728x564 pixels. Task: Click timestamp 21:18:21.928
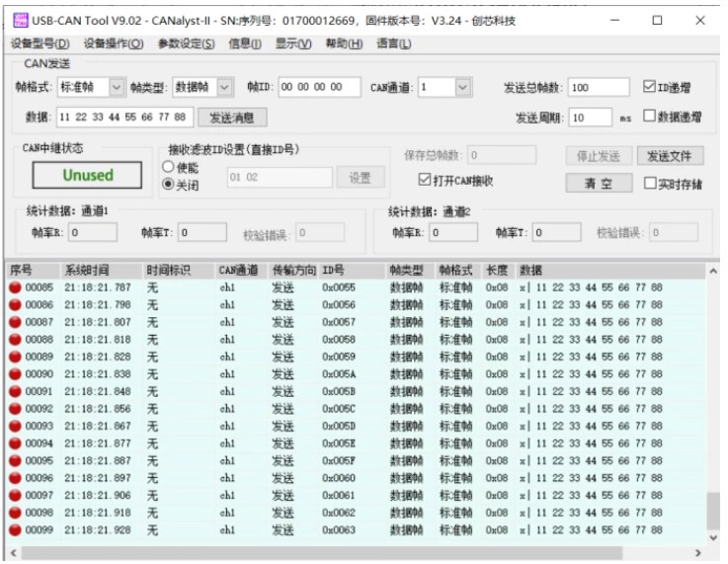[x=98, y=529]
